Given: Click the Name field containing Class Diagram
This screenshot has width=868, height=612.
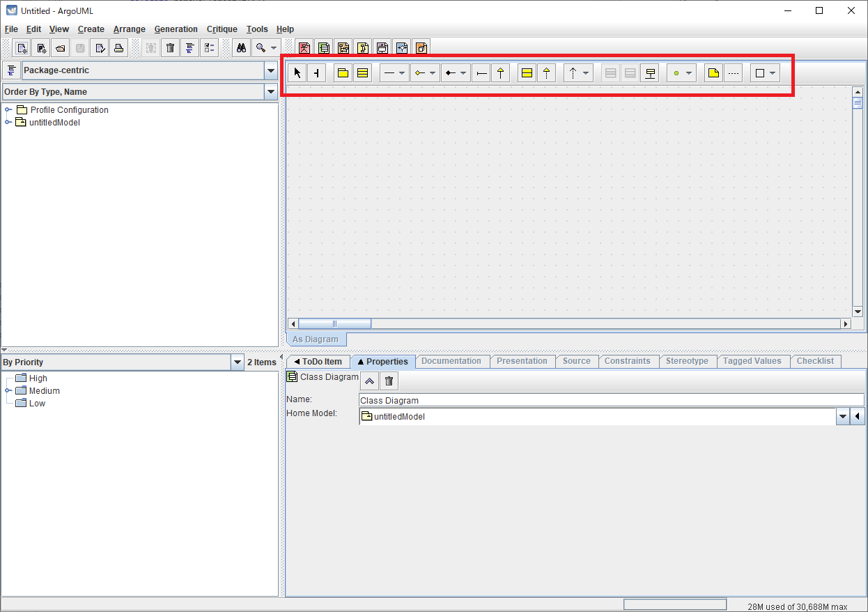Looking at the screenshot, I should [611, 401].
